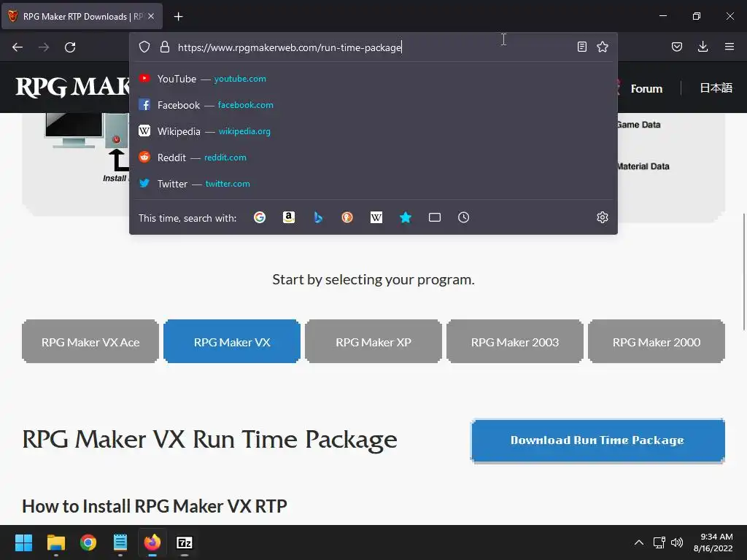The width and height of the screenshot is (747, 560).
Task: Select RPG Maker VX Ace program
Action: pyautogui.click(x=90, y=342)
